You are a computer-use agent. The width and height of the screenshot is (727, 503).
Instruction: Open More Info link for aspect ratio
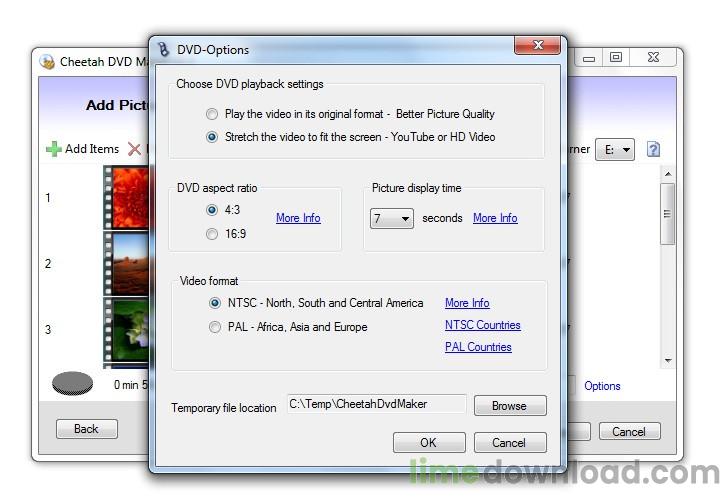click(x=298, y=218)
